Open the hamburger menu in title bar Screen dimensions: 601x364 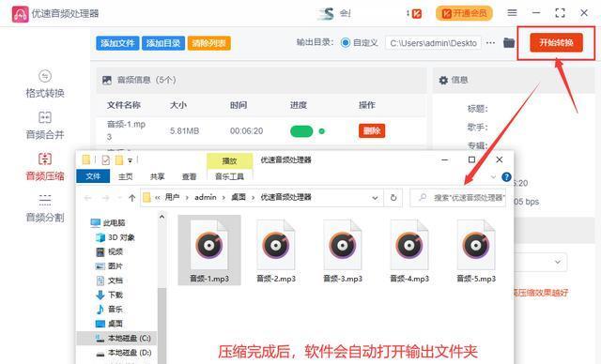[512, 12]
